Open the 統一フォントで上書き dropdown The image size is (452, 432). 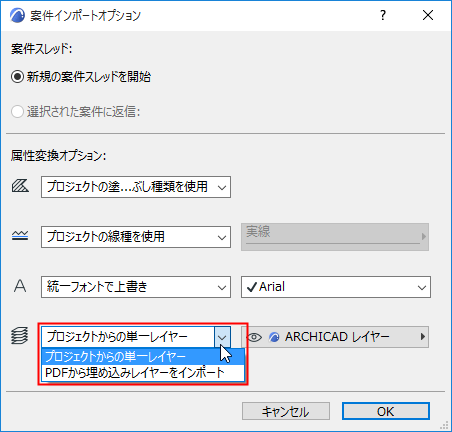click(x=136, y=287)
